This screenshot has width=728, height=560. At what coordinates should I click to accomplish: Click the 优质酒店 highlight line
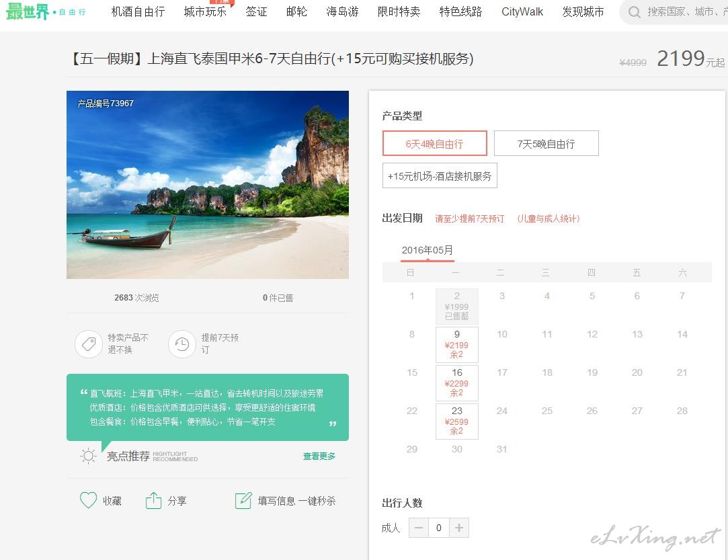[202, 407]
